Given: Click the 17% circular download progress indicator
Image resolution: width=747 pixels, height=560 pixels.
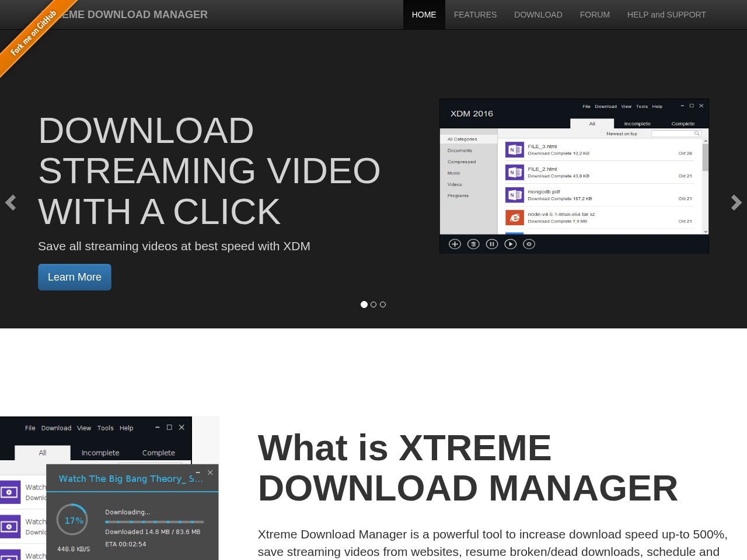Looking at the screenshot, I should coord(72,520).
